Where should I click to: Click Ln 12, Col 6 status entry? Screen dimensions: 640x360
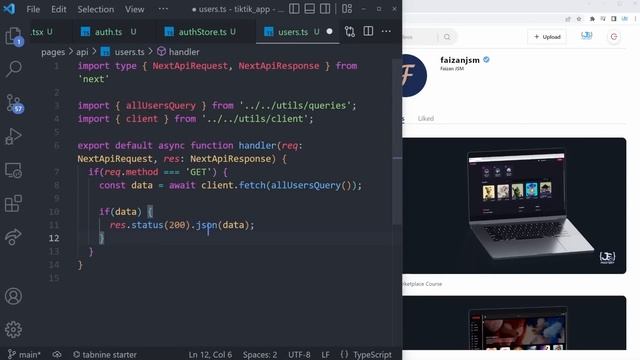click(x=210, y=354)
